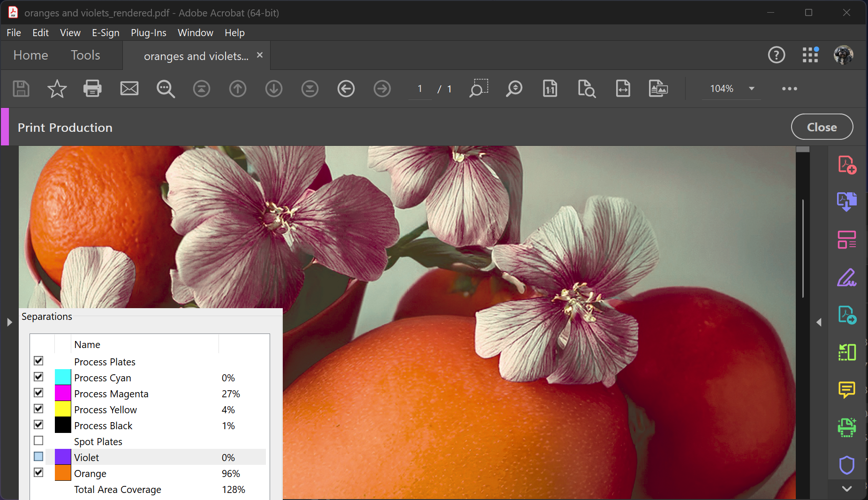
Task: Click the Save file icon
Action: 21,89
